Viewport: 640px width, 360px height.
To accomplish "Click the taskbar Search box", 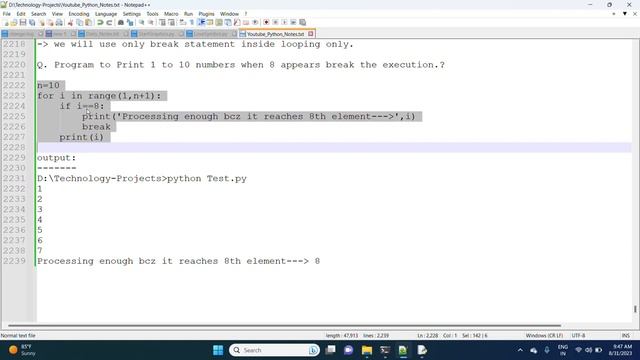I will pos(273,350).
